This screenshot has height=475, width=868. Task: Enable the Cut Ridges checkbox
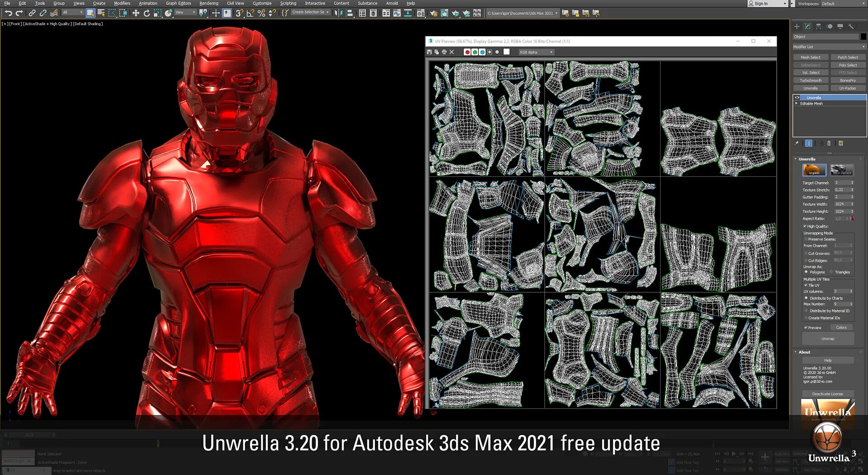point(806,261)
